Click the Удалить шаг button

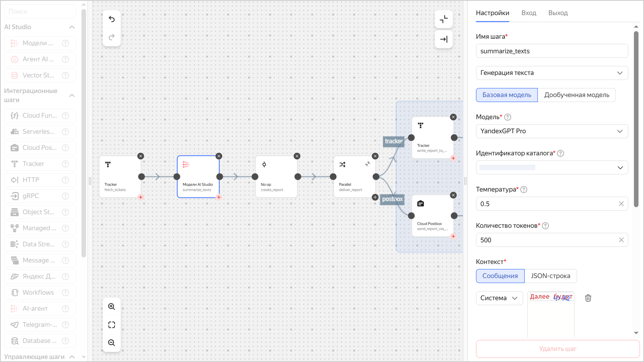(x=557, y=349)
